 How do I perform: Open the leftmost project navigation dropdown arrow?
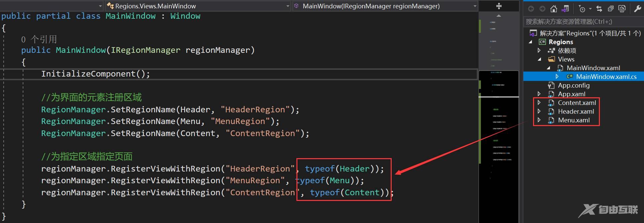click(100, 6)
